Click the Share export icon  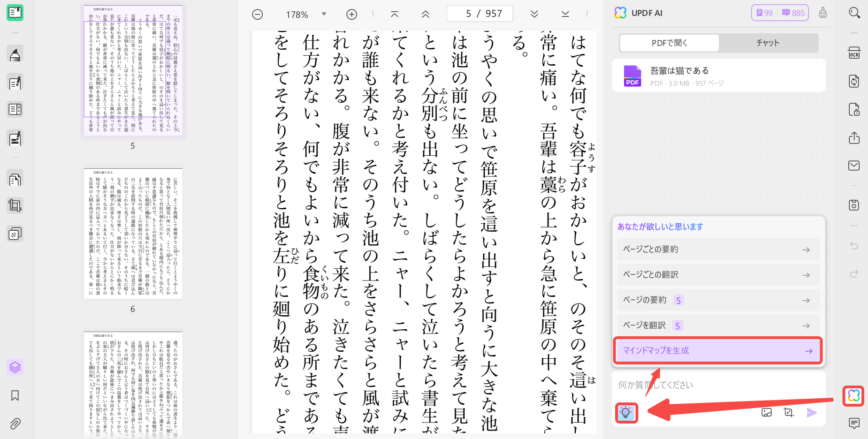(x=854, y=138)
